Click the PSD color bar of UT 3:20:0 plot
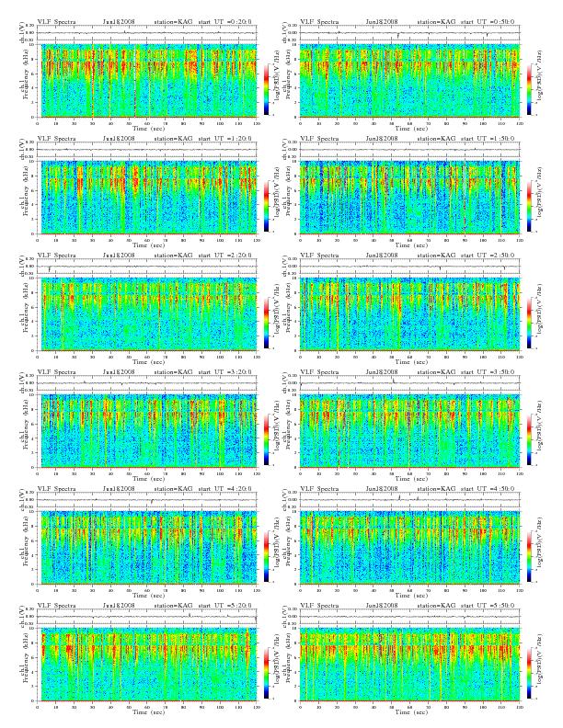The height and width of the screenshot is (728, 563). [x=266, y=439]
